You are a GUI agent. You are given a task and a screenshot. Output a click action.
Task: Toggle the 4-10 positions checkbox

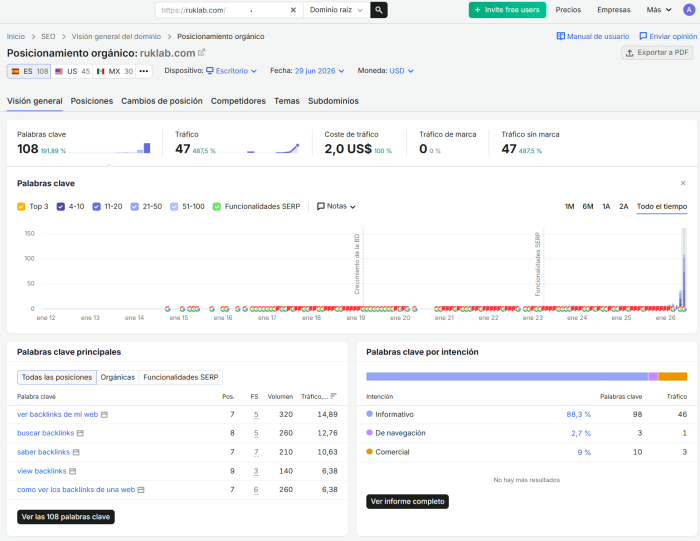(x=61, y=207)
